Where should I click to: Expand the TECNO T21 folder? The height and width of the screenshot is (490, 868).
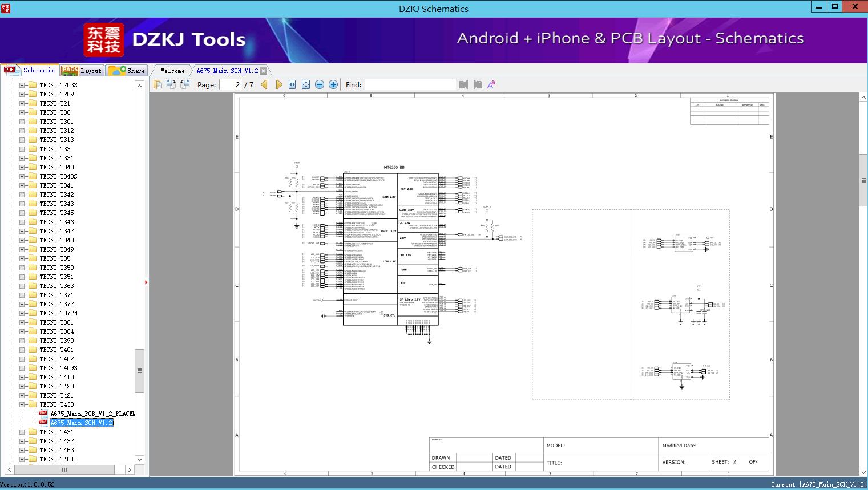tap(22, 103)
